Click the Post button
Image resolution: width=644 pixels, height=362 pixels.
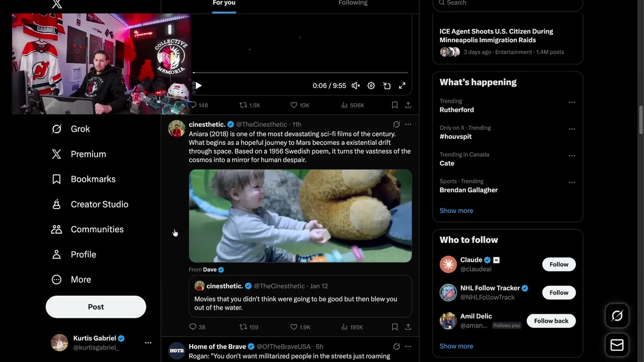point(96,307)
